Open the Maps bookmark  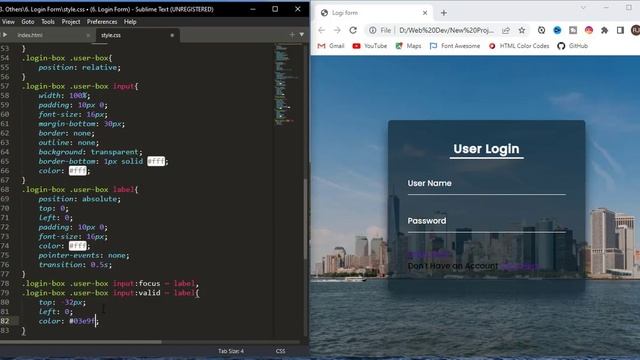tap(408, 46)
